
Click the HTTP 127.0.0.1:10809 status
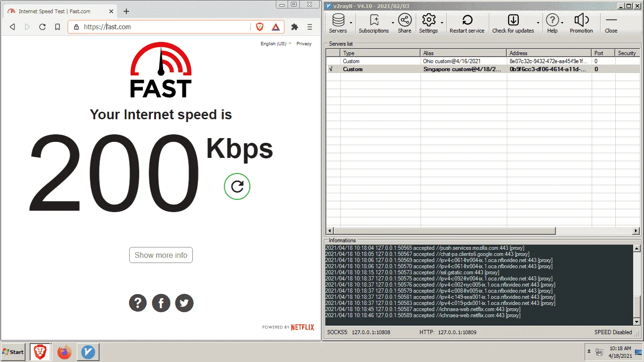coord(448,332)
